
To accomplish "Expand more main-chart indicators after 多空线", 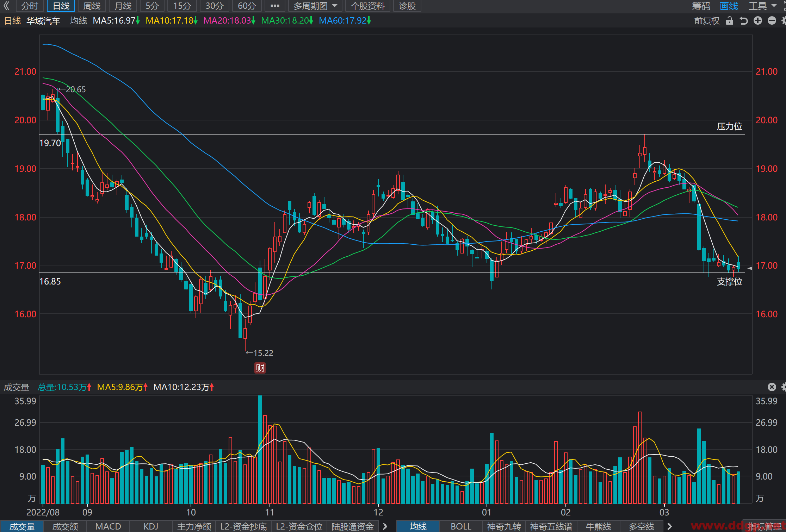I will tap(669, 526).
